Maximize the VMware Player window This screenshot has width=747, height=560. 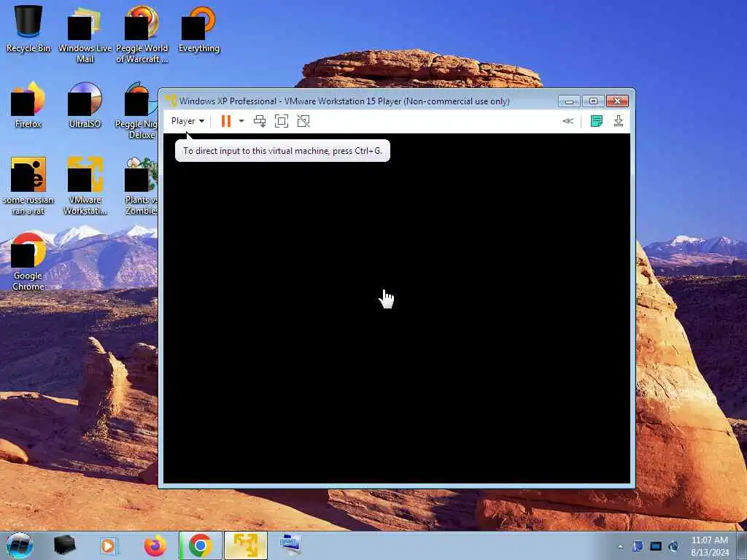pos(593,101)
